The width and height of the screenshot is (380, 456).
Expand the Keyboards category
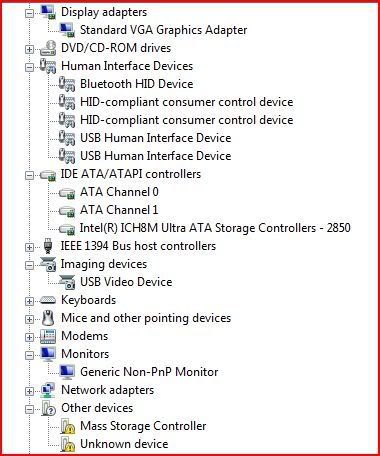[x=29, y=301]
